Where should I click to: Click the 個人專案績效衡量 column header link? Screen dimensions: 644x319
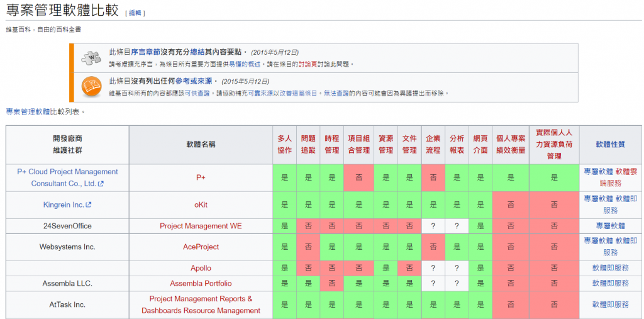coord(511,144)
